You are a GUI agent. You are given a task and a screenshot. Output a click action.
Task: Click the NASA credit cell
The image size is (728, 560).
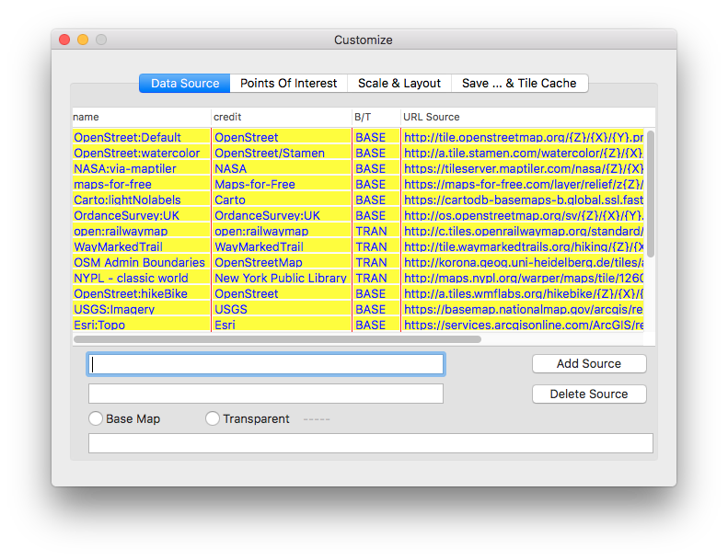pyautogui.click(x=282, y=168)
